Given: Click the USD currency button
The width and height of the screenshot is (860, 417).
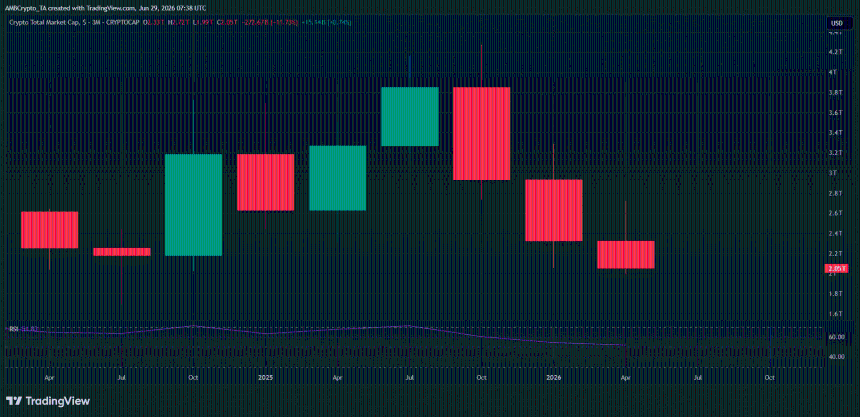Looking at the screenshot, I should pos(836,23).
